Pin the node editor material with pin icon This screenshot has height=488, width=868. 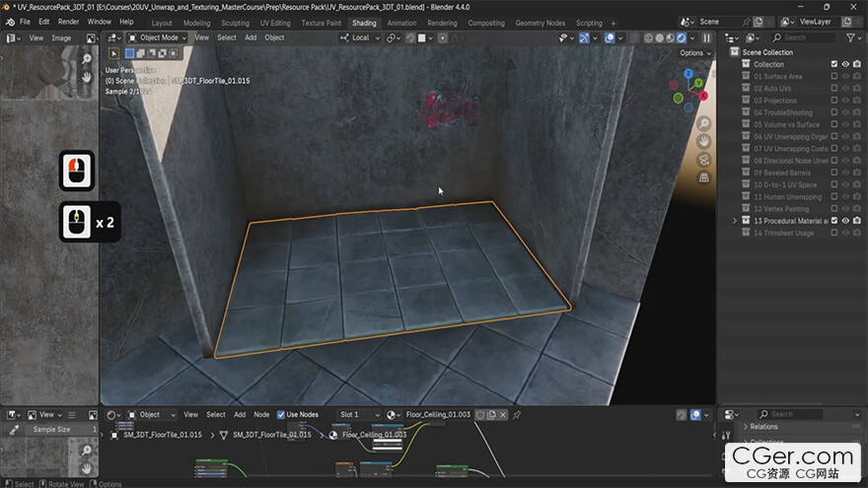517,415
